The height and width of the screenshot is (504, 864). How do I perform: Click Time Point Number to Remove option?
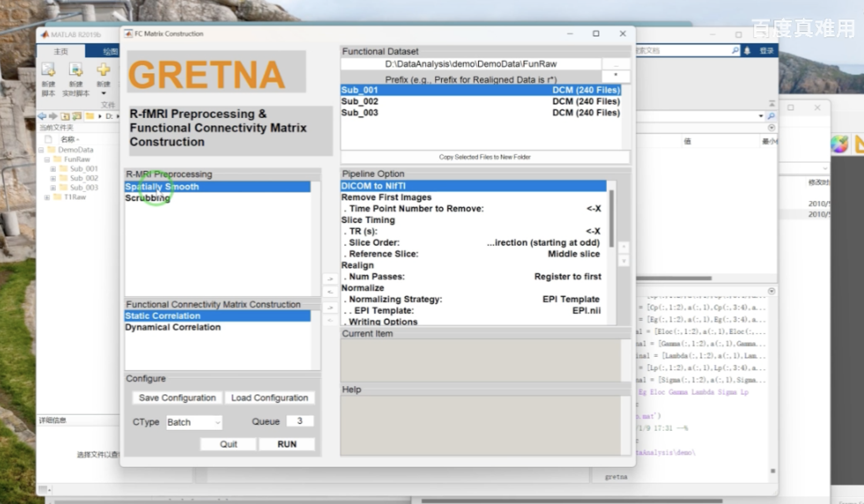click(473, 209)
